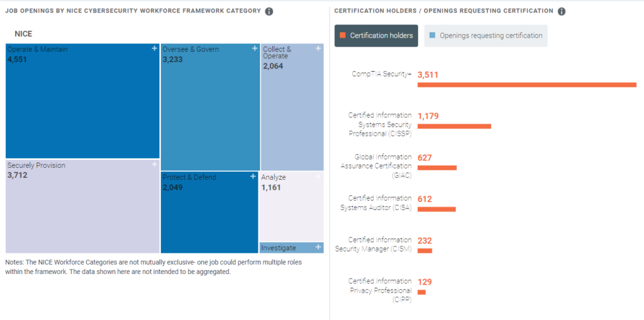Toggle Certification holders legend button

point(376,36)
